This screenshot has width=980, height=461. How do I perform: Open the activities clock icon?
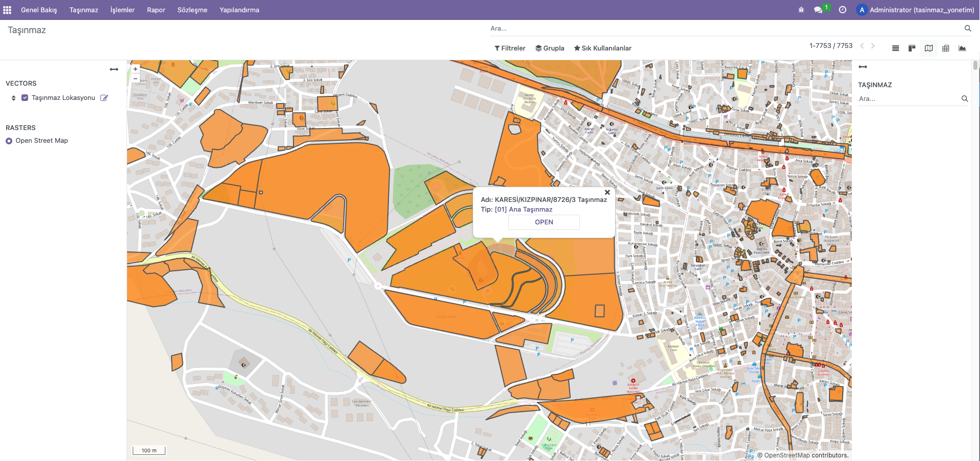[x=843, y=10]
